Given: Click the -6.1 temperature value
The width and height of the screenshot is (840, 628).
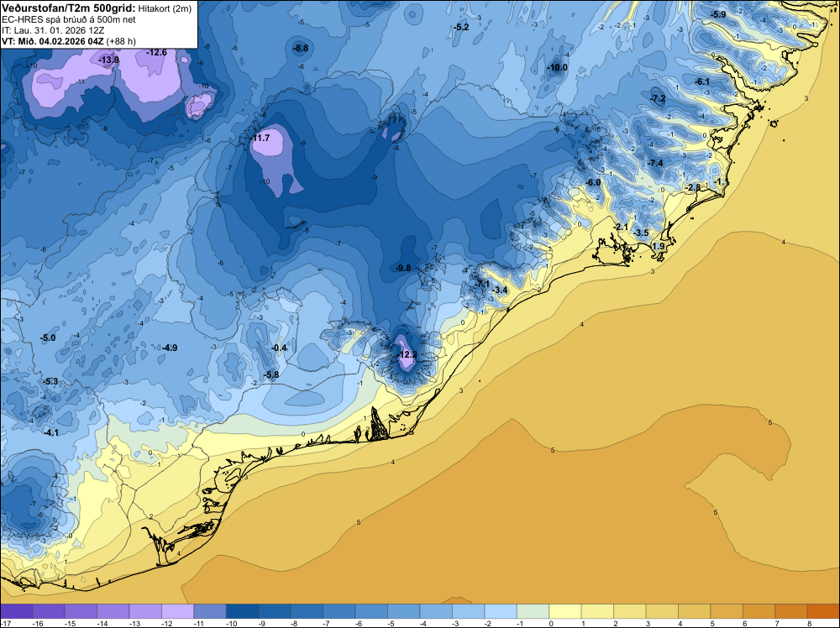Looking at the screenshot, I should 702,82.
